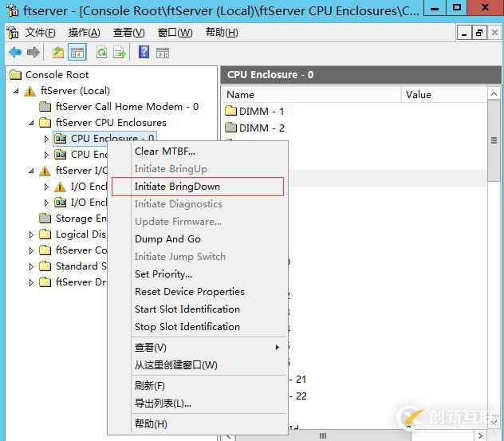The width and height of the screenshot is (504, 441).
Task: Open the 窗口(W) menu
Action: click(x=175, y=33)
